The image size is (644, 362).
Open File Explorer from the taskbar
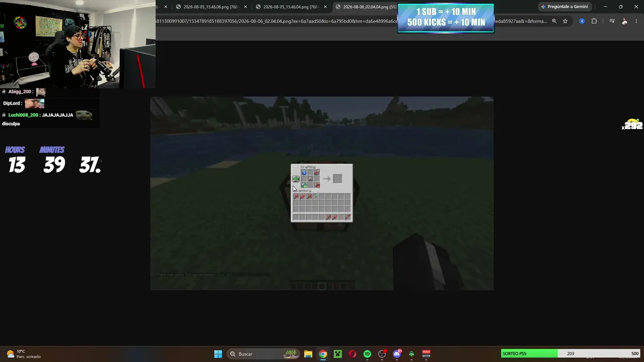(308, 354)
